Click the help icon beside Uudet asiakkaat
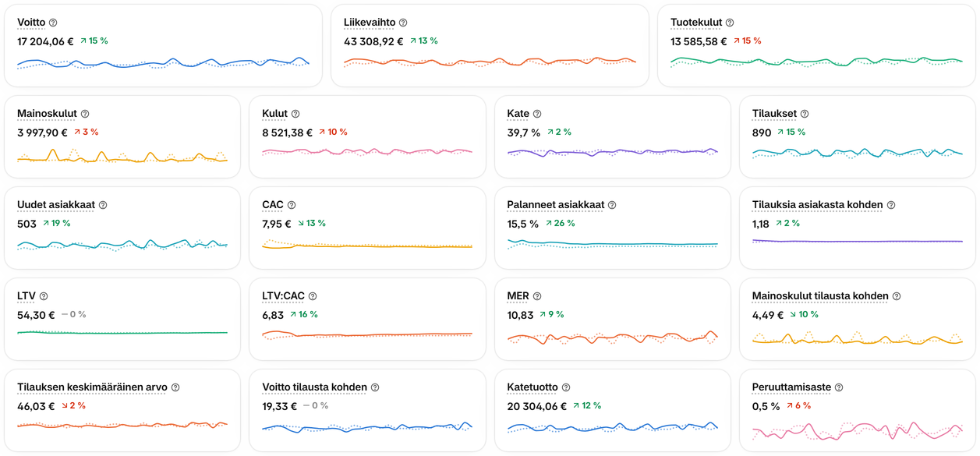The width and height of the screenshot is (980, 456). pyautogui.click(x=103, y=205)
